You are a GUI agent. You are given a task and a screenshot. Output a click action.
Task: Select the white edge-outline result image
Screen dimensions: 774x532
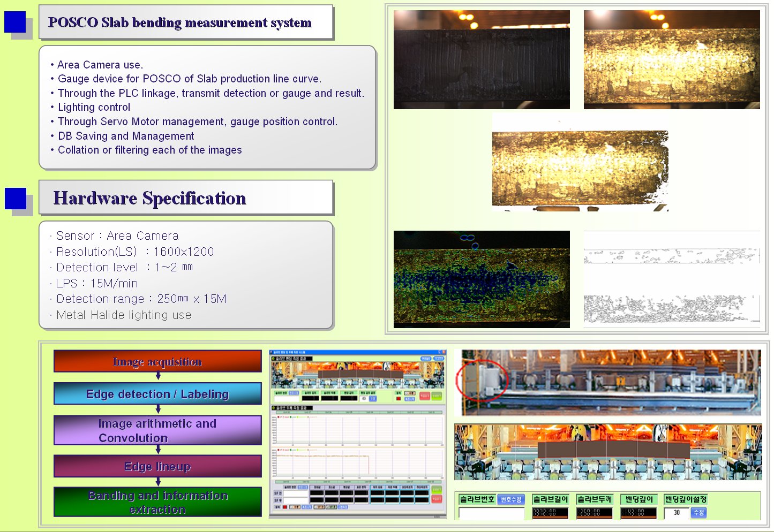click(x=672, y=279)
